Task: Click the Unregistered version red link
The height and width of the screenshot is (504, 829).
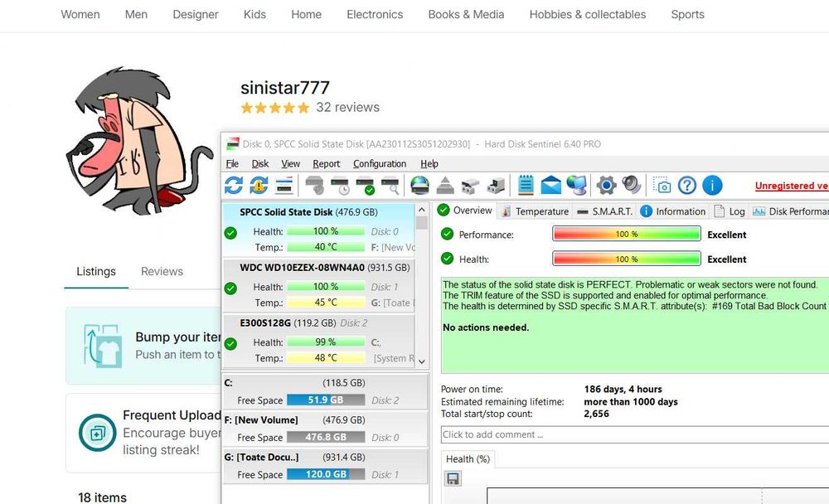Action: tap(792, 186)
